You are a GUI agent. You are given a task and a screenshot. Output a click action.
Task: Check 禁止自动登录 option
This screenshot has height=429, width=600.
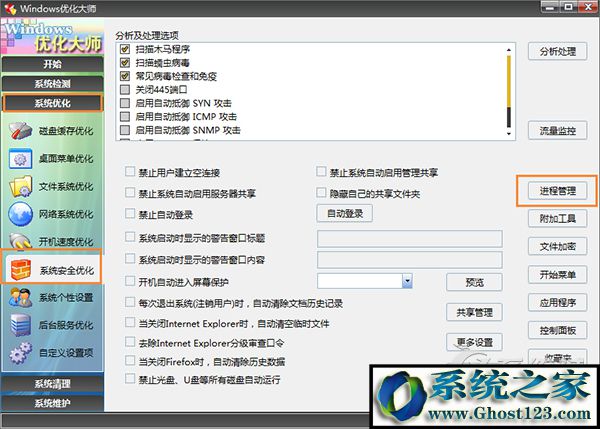click(x=130, y=214)
